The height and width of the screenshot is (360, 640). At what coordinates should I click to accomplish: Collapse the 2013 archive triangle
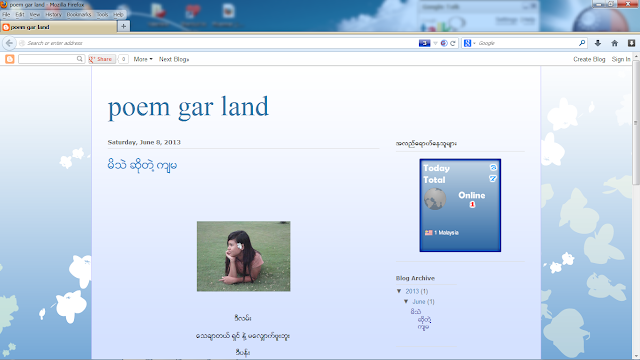pos(399,291)
